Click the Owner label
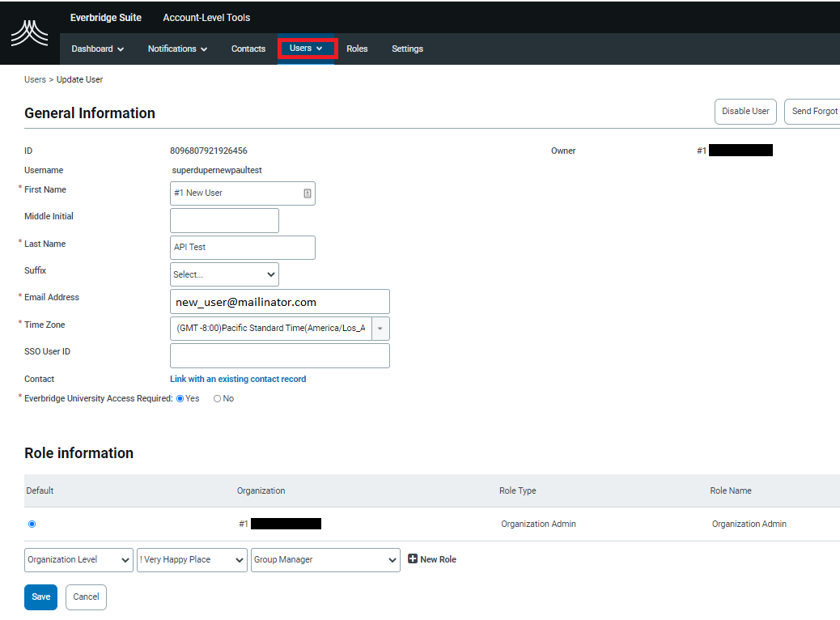Screen dimensions: 840x620 click(x=563, y=151)
